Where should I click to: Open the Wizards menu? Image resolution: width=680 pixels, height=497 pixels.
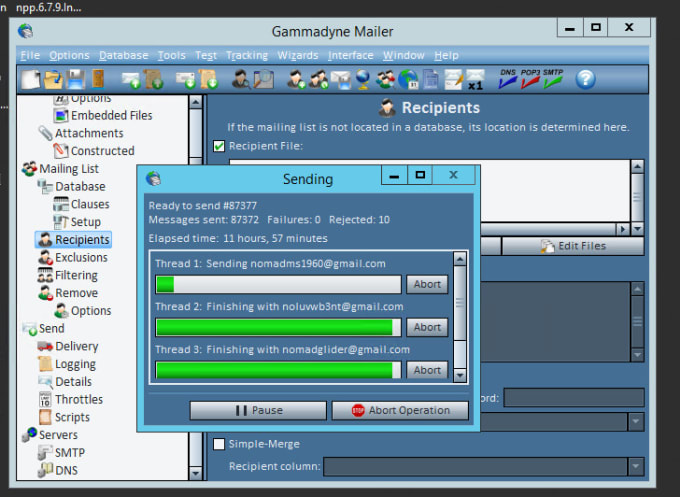click(297, 55)
